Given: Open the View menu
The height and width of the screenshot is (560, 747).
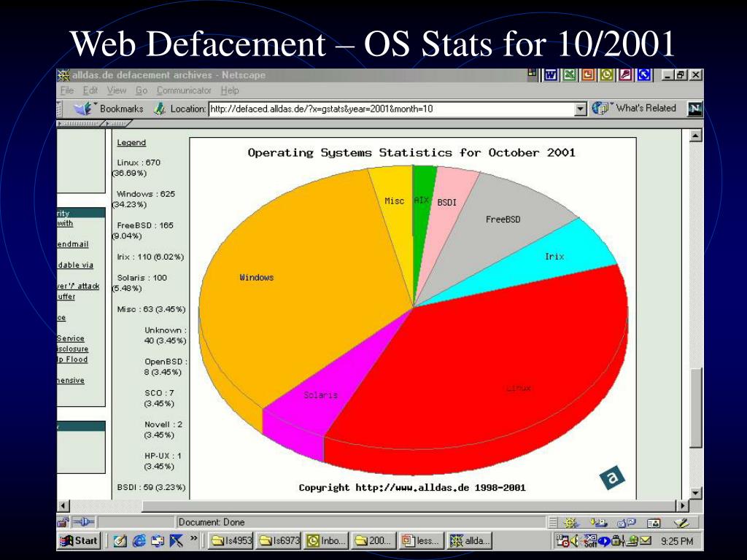Looking at the screenshot, I should 117,90.
